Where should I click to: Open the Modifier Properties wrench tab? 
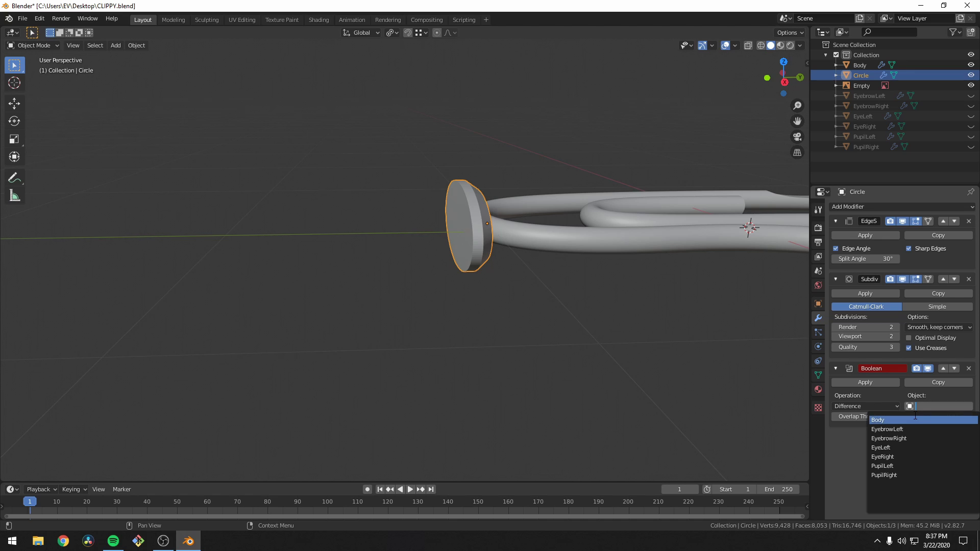[818, 317]
